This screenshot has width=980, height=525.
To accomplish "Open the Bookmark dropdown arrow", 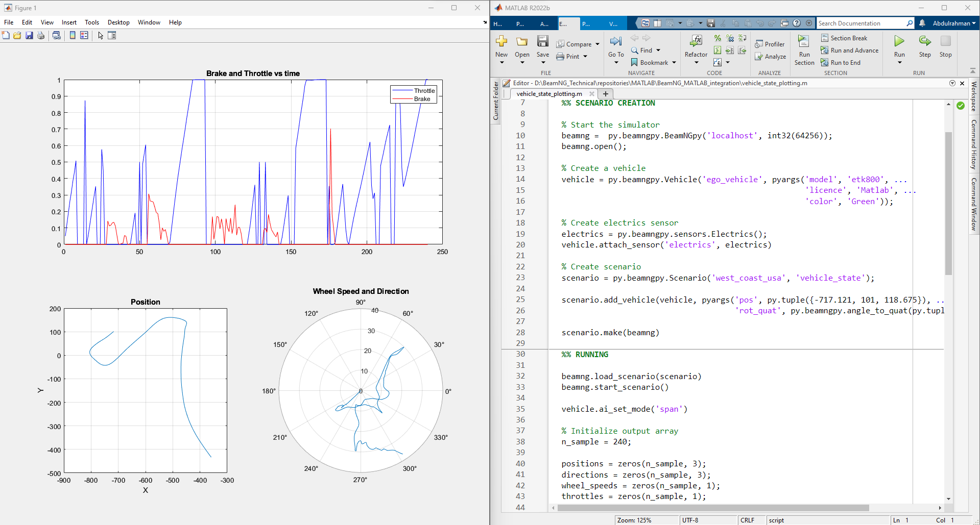I will click(674, 63).
